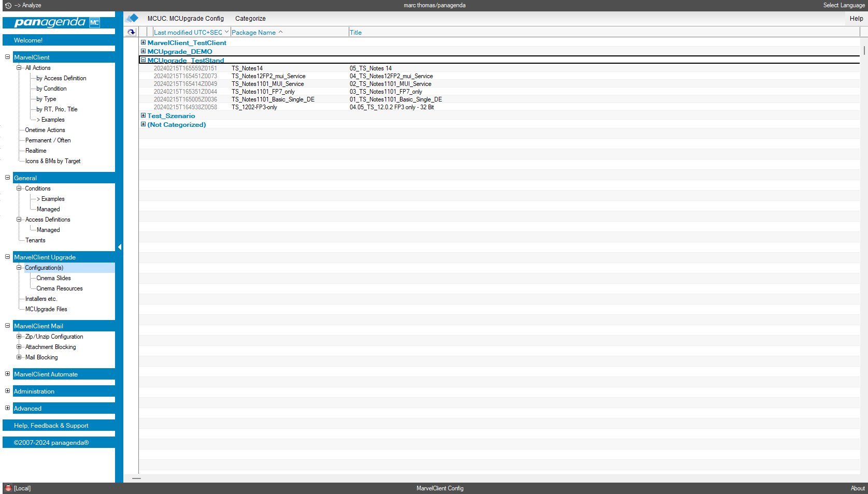Click the Analyze history clock icon

8,5
